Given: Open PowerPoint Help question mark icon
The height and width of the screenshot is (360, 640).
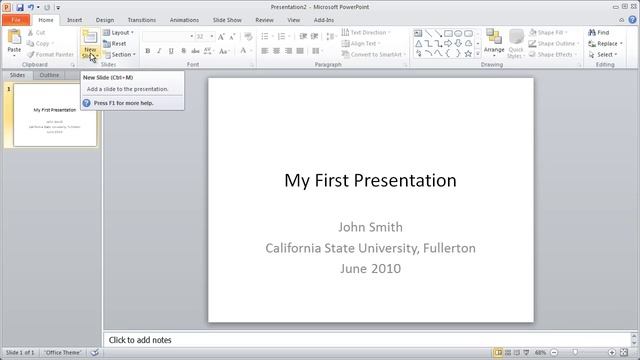Looking at the screenshot, I should 632,20.
